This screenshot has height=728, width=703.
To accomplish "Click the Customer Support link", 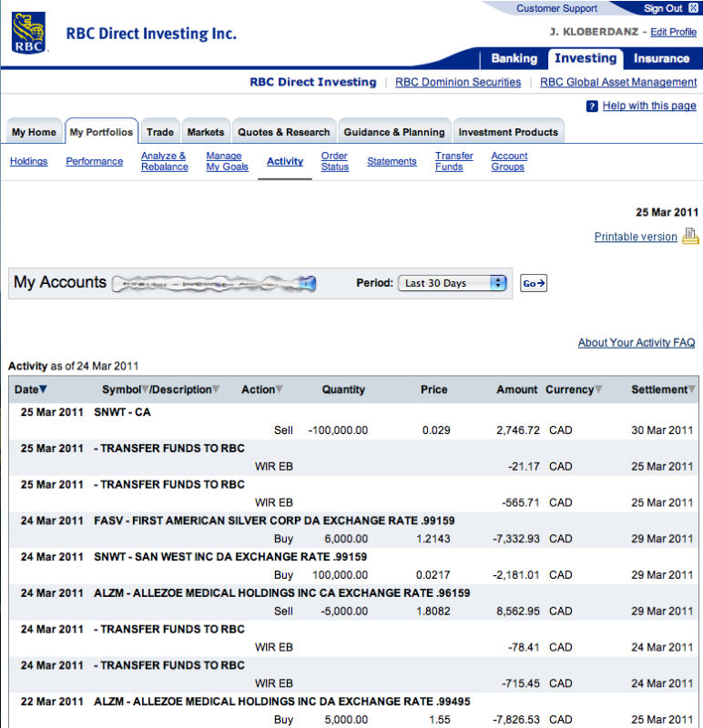I will click(556, 8).
